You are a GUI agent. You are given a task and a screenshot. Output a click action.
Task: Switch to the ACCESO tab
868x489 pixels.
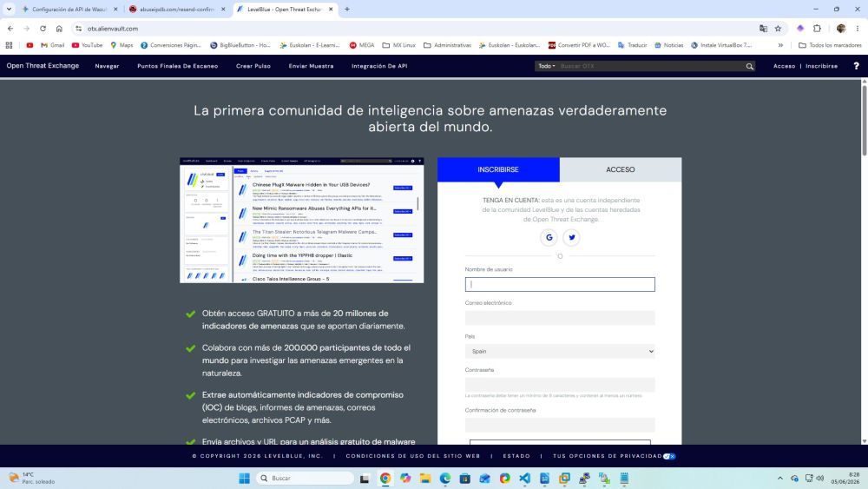(x=621, y=169)
